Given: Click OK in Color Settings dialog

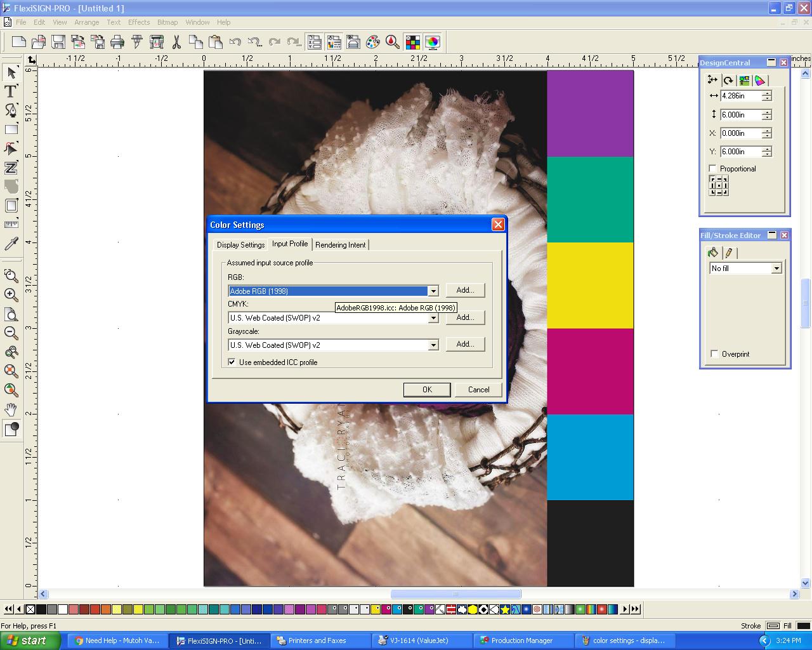Looking at the screenshot, I should (x=427, y=390).
